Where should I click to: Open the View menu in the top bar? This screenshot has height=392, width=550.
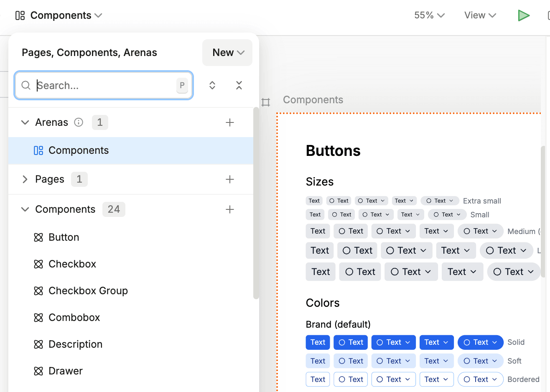pyautogui.click(x=479, y=15)
